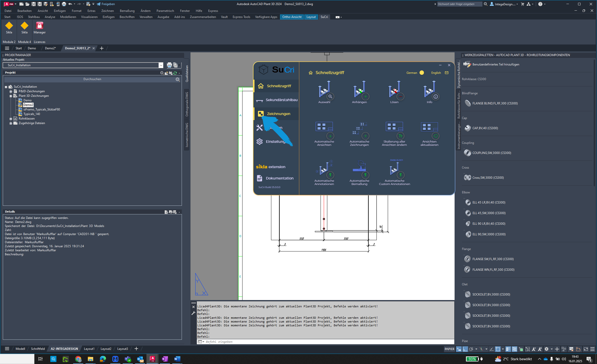Viewport: 597px width, 364px height.
Task: Expand the Rohrklassen tree node
Action: tap(11, 119)
